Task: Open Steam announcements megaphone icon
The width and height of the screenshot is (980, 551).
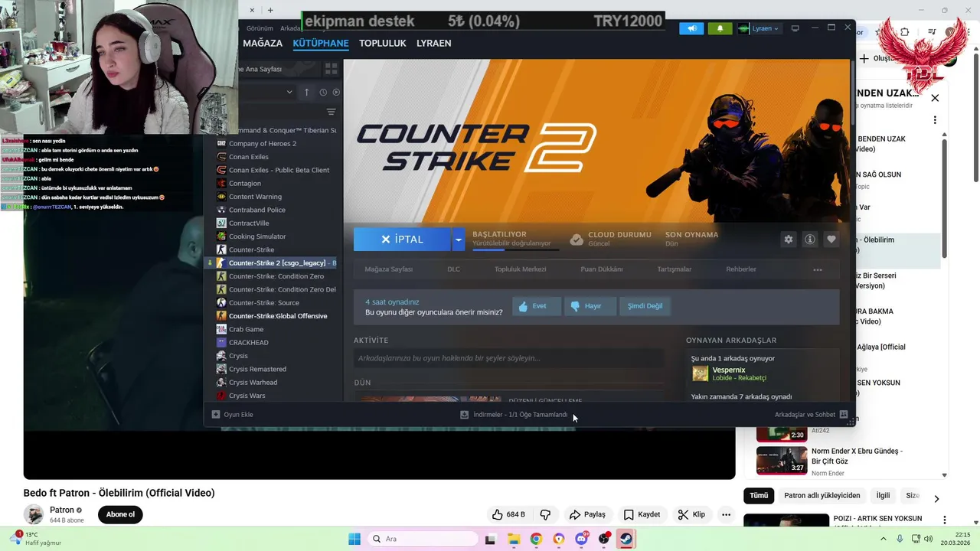Action: [x=691, y=28]
